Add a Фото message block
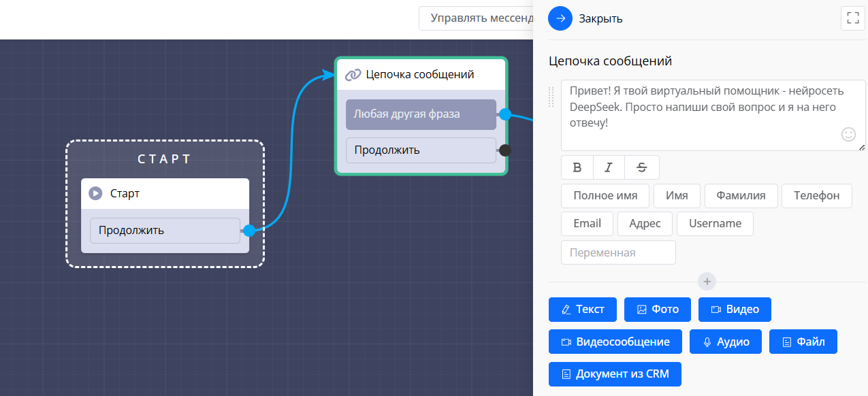868x396 pixels. (658, 310)
